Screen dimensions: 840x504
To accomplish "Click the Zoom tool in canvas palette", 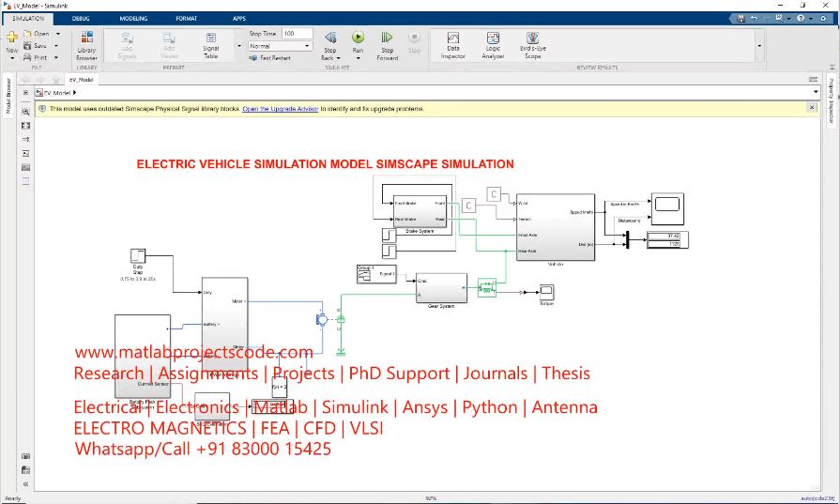I will tap(25, 110).
